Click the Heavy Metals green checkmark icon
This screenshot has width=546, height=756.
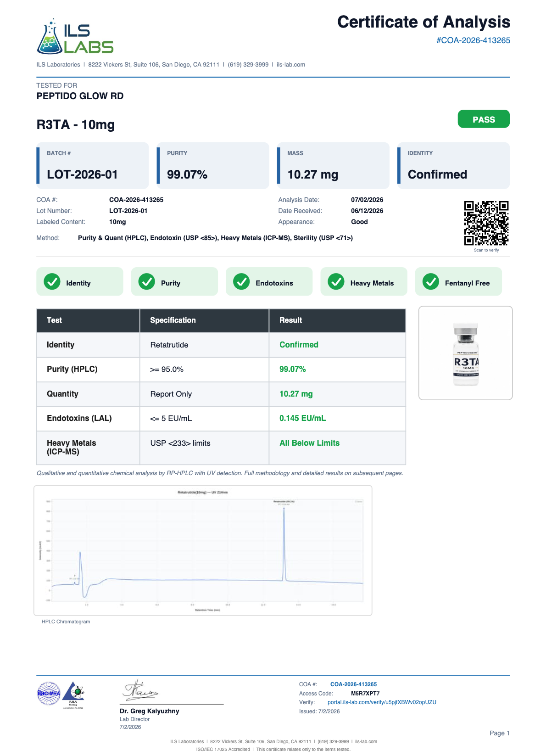click(336, 281)
